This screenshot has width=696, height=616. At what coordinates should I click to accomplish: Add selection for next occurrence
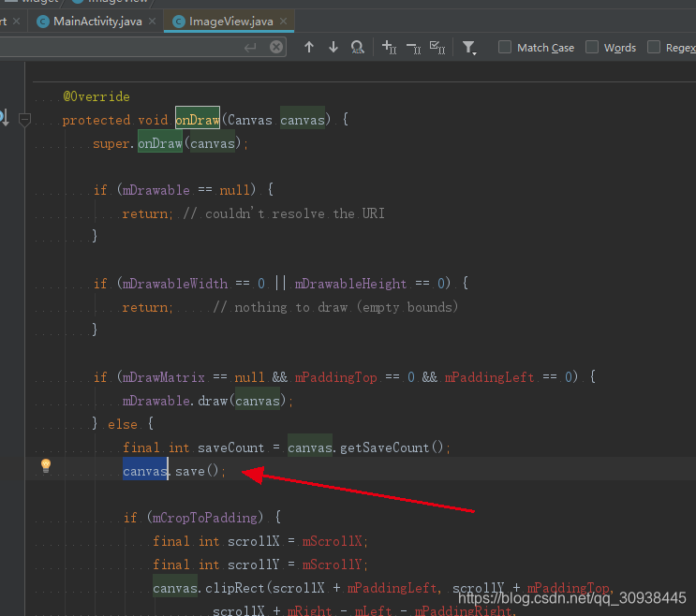click(x=390, y=47)
